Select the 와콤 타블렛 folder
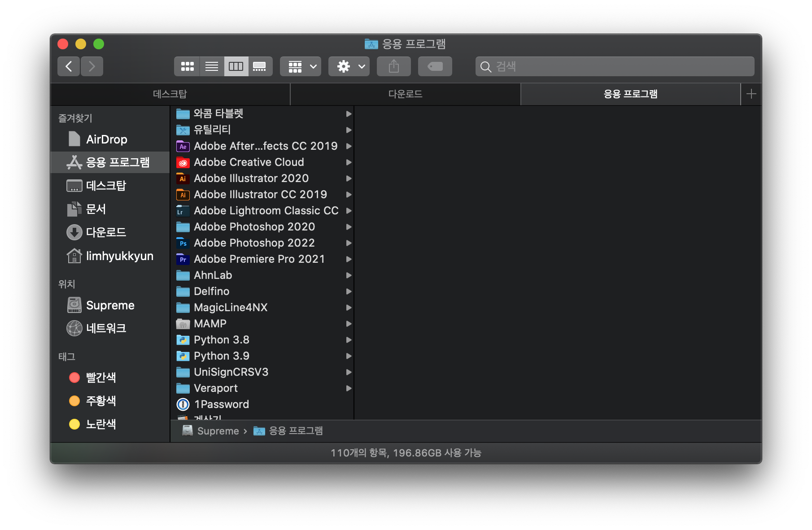 click(x=262, y=114)
